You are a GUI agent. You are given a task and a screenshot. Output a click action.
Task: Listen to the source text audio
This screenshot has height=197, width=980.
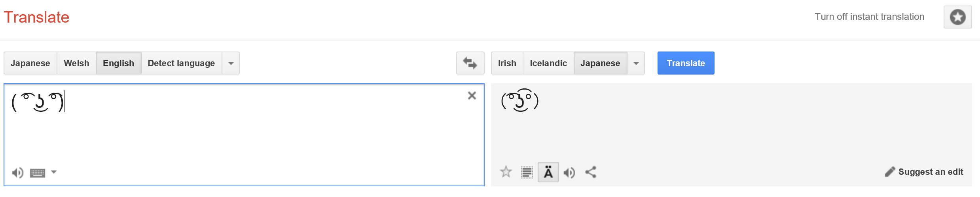[x=17, y=172]
